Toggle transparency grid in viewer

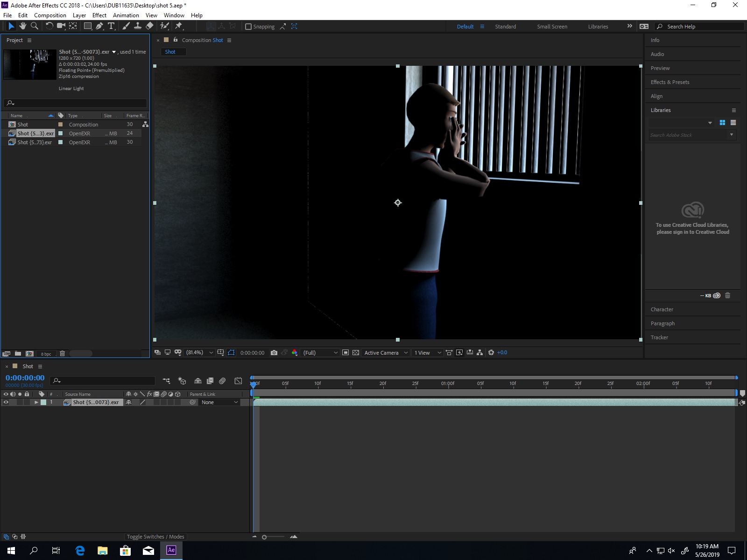coord(356,353)
